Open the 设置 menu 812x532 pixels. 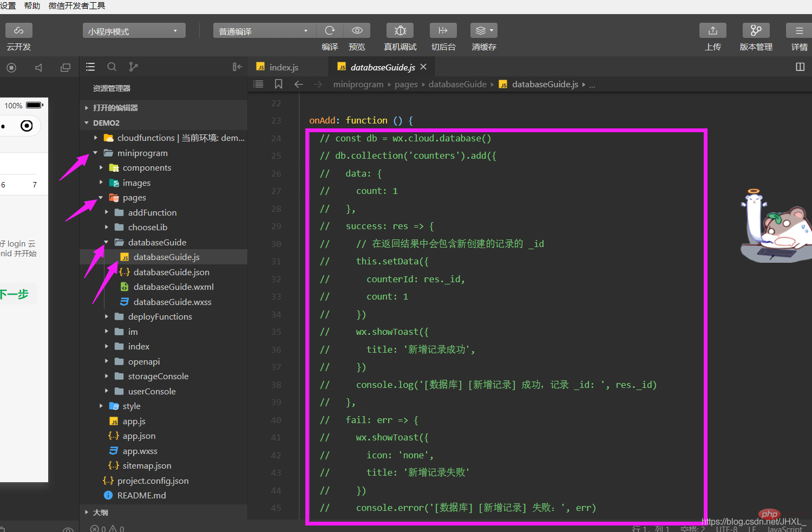tap(8, 5)
